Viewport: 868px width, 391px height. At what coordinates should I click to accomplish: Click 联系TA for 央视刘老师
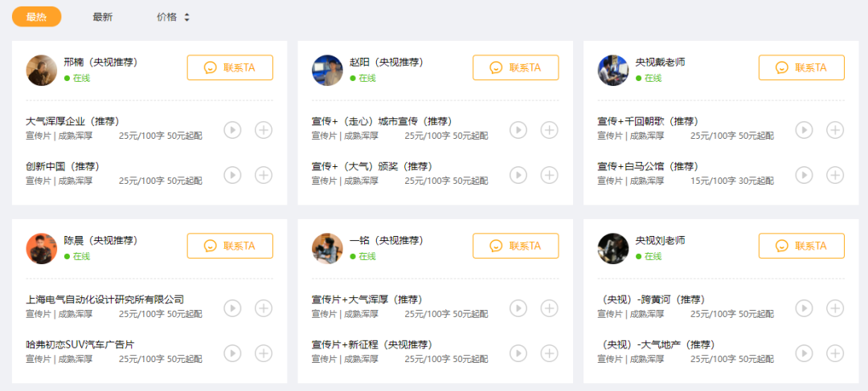801,246
